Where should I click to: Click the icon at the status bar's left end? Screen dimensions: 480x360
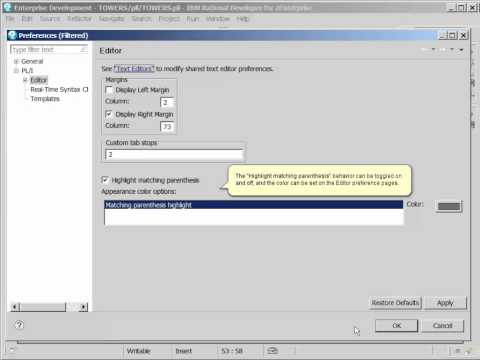tap(12, 350)
